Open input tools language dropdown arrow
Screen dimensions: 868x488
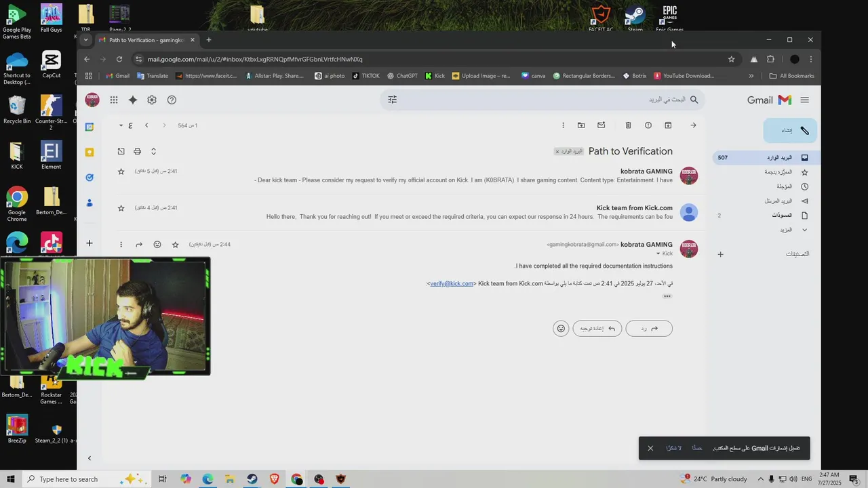tap(121, 125)
